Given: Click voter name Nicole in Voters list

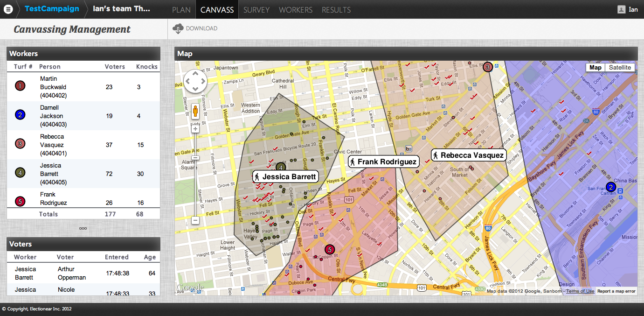Looking at the screenshot, I should coord(66,289).
